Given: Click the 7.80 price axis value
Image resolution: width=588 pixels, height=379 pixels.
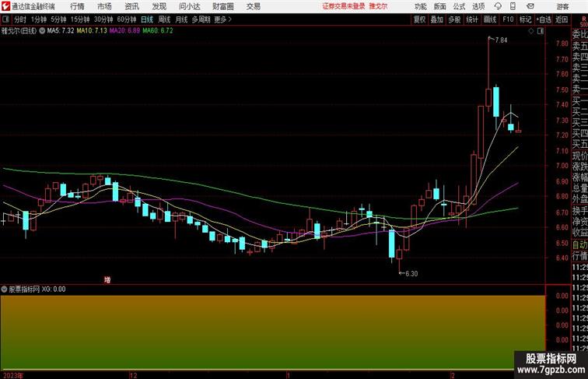Looking at the screenshot, I should pyautogui.click(x=562, y=44).
